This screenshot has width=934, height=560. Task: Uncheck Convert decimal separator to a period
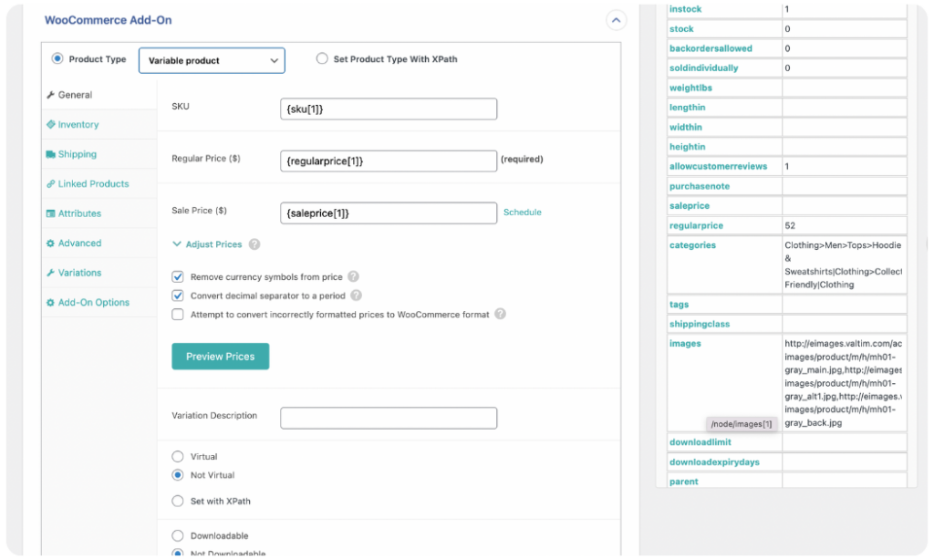178,296
